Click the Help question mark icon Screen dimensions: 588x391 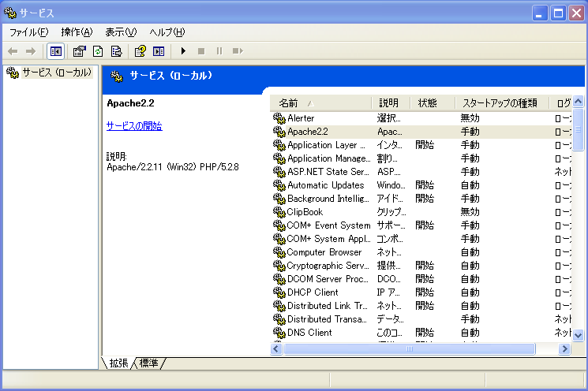(x=140, y=51)
